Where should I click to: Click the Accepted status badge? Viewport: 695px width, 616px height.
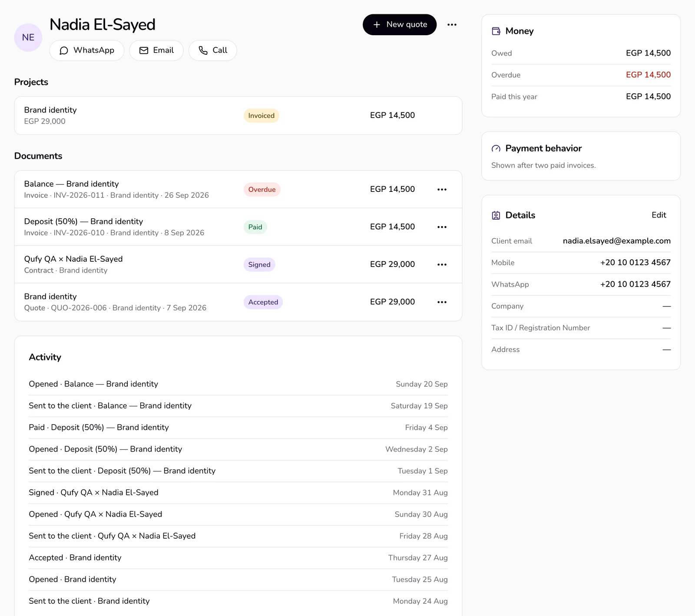coord(263,302)
